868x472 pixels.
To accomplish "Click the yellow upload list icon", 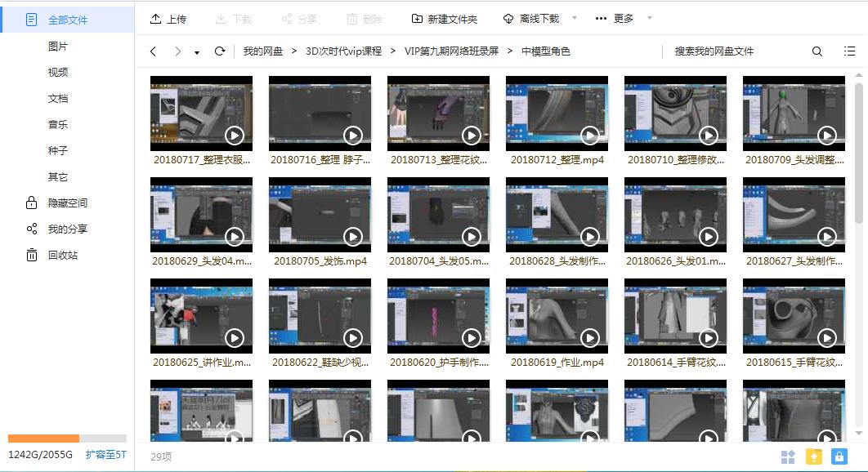I will coord(813,456).
